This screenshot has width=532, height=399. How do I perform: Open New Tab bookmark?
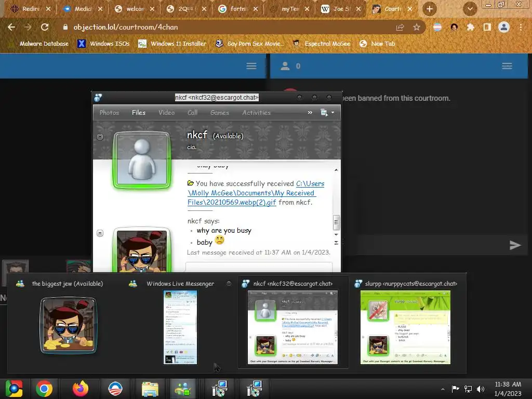377,44
